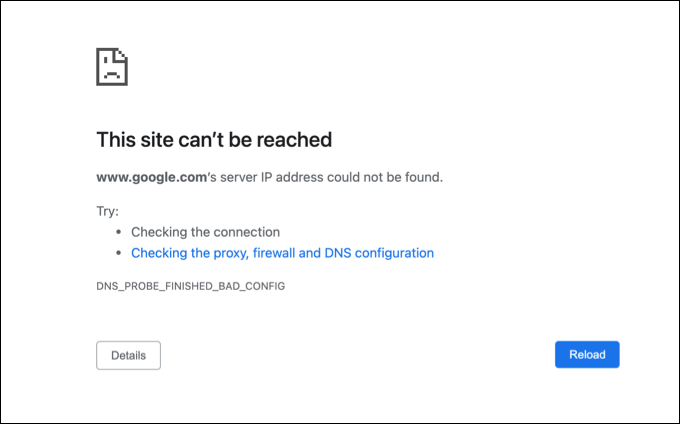Click the "Checking the connection" suggestion
The image size is (680, 424).
(205, 232)
